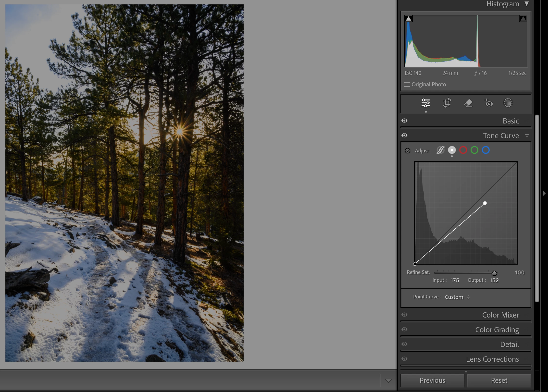Click the Previous button
548x392 pixels.
click(432, 380)
